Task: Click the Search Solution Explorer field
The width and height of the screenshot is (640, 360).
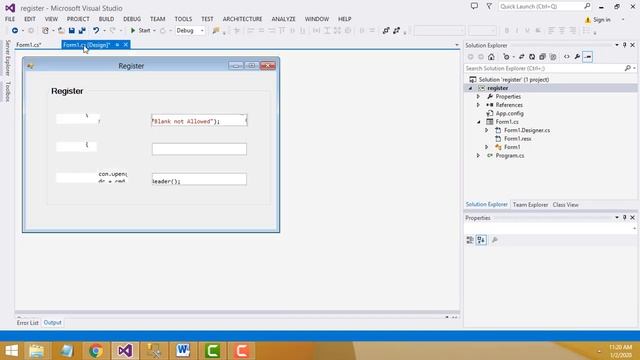Action: click(545, 69)
